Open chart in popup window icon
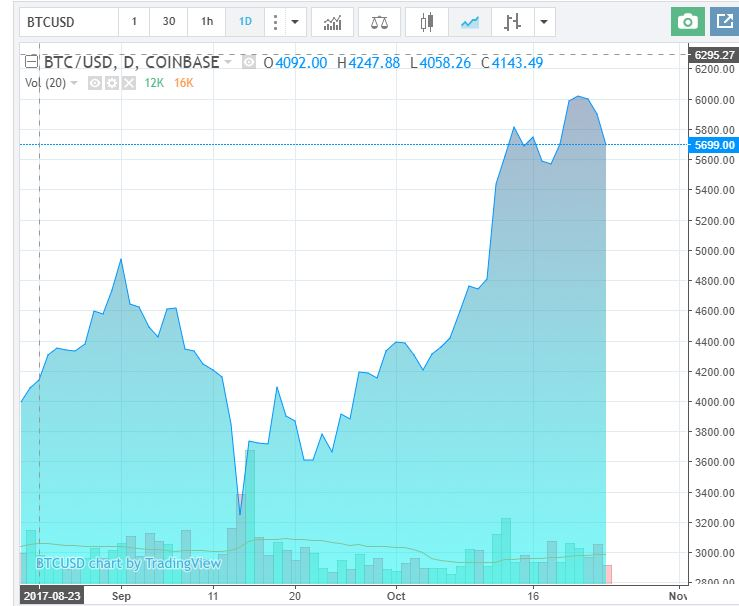 coord(724,22)
